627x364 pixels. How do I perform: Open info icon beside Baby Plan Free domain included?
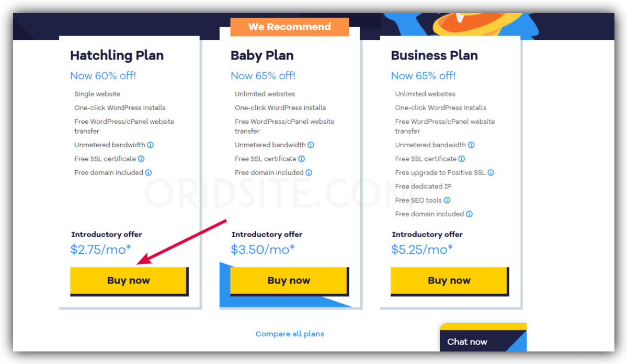coord(309,172)
